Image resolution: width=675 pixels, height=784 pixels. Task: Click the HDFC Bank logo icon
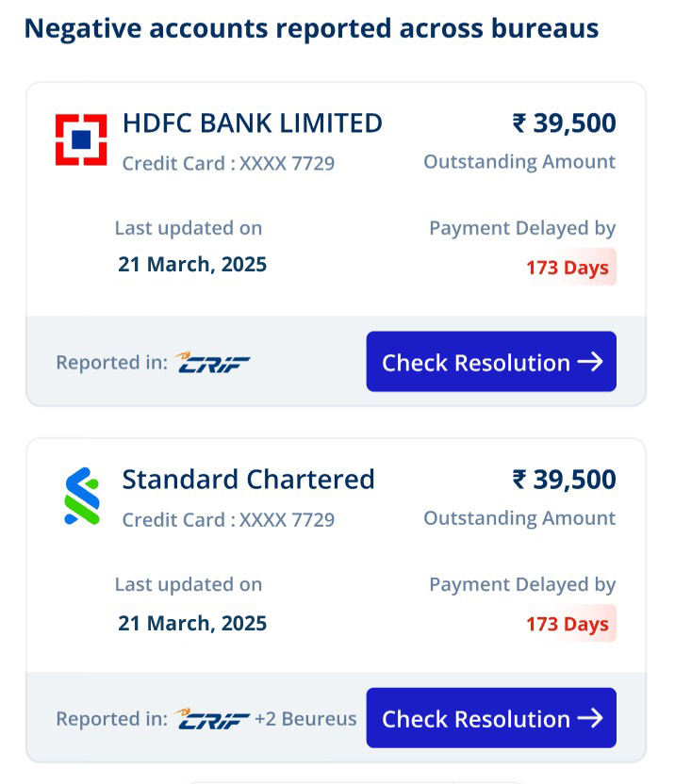(81, 139)
